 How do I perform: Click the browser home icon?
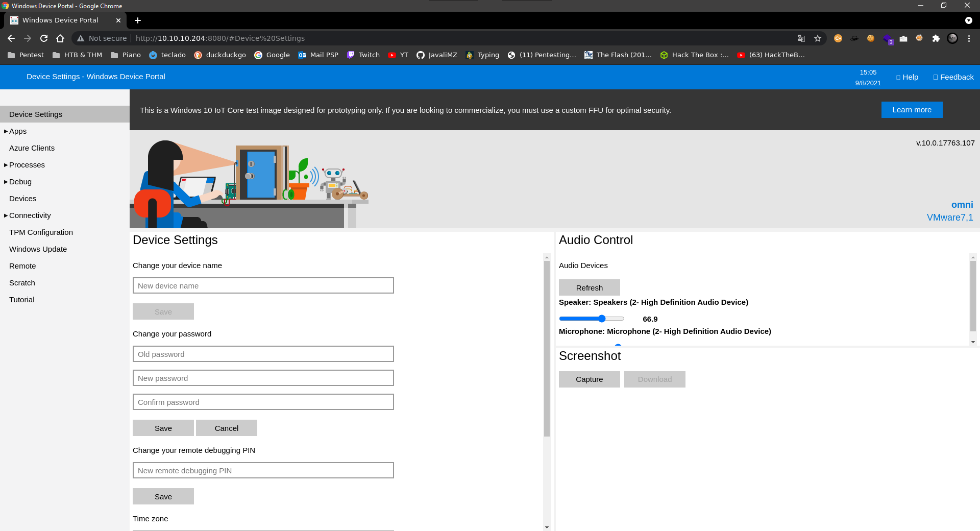(x=60, y=38)
